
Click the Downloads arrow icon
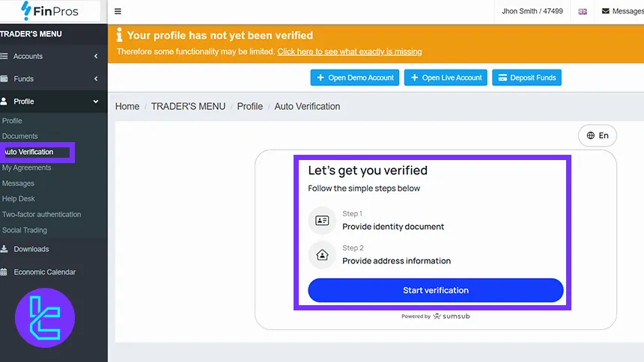(x=4, y=249)
